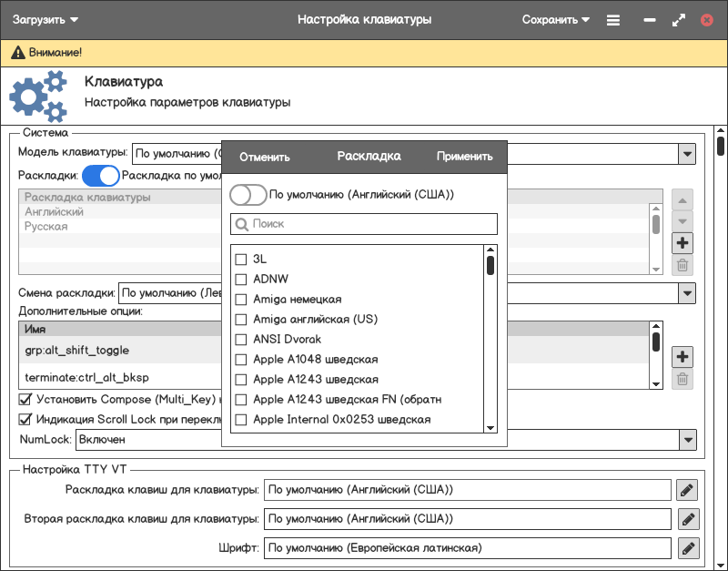Click the hamburger menu icon in title bar
This screenshot has height=571, width=728.
click(613, 19)
